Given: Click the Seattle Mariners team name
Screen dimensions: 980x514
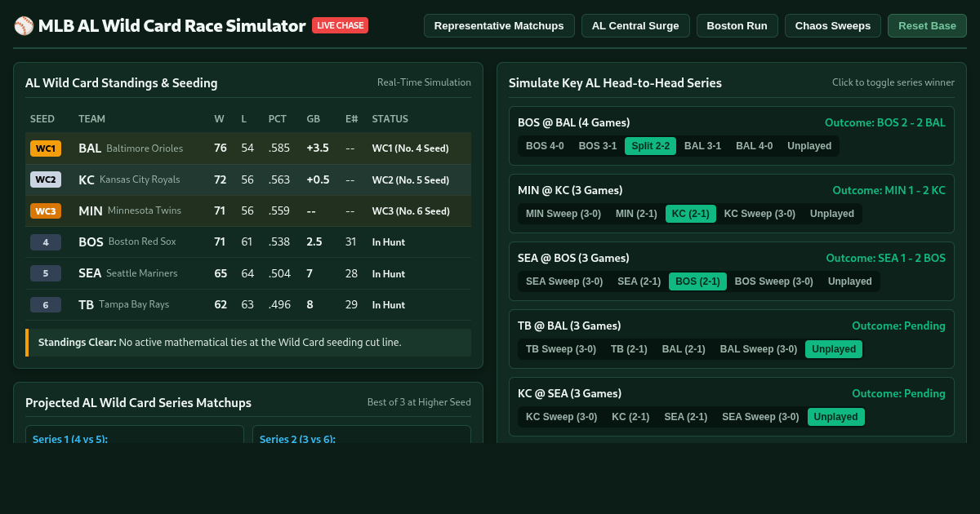Looking at the screenshot, I should point(142,273).
